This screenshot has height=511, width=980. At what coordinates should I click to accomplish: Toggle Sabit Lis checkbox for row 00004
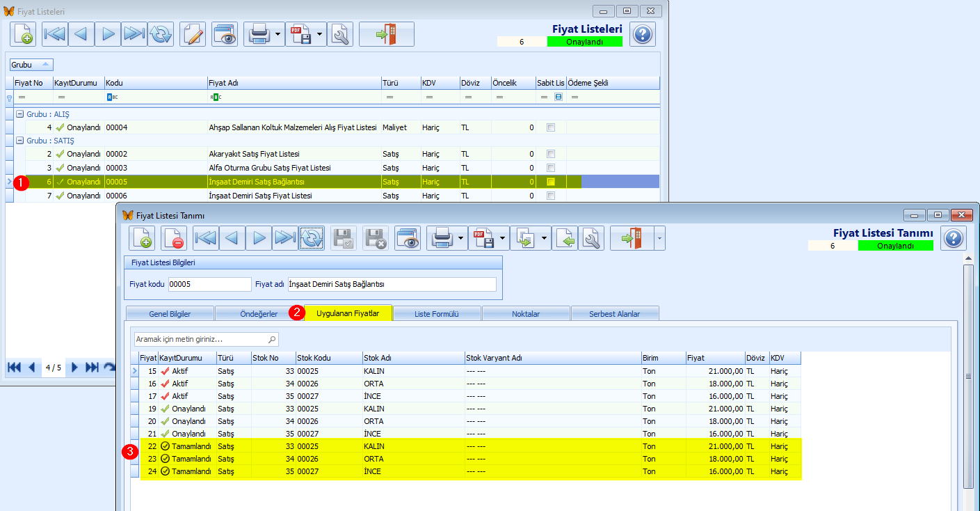[x=551, y=127]
